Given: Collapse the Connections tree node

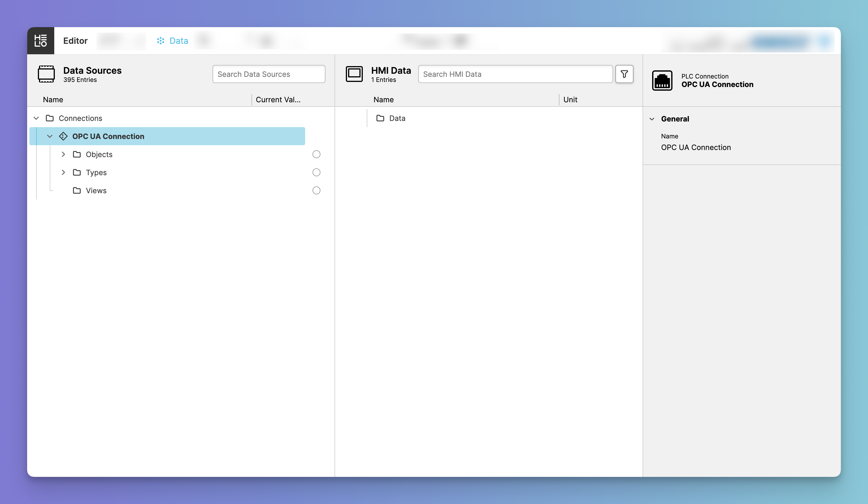Looking at the screenshot, I should pos(36,118).
